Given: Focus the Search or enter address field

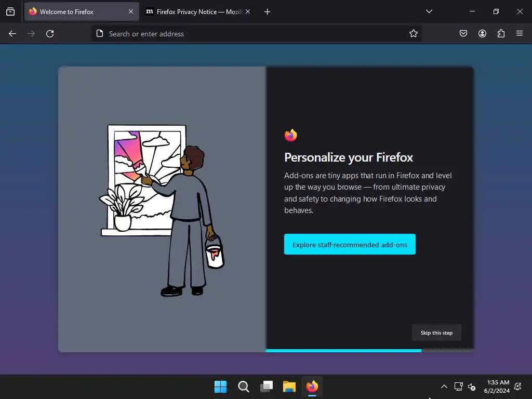Looking at the screenshot, I should [257, 34].
